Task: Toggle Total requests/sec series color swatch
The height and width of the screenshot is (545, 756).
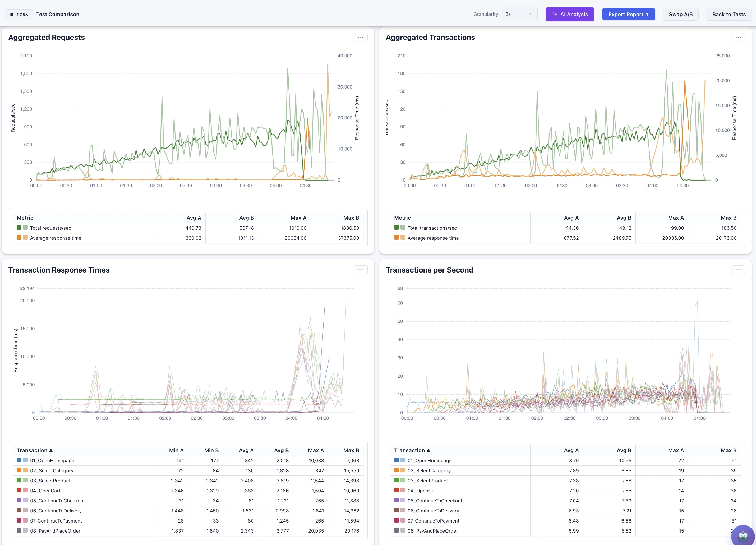Action: (x=22, y=227)
